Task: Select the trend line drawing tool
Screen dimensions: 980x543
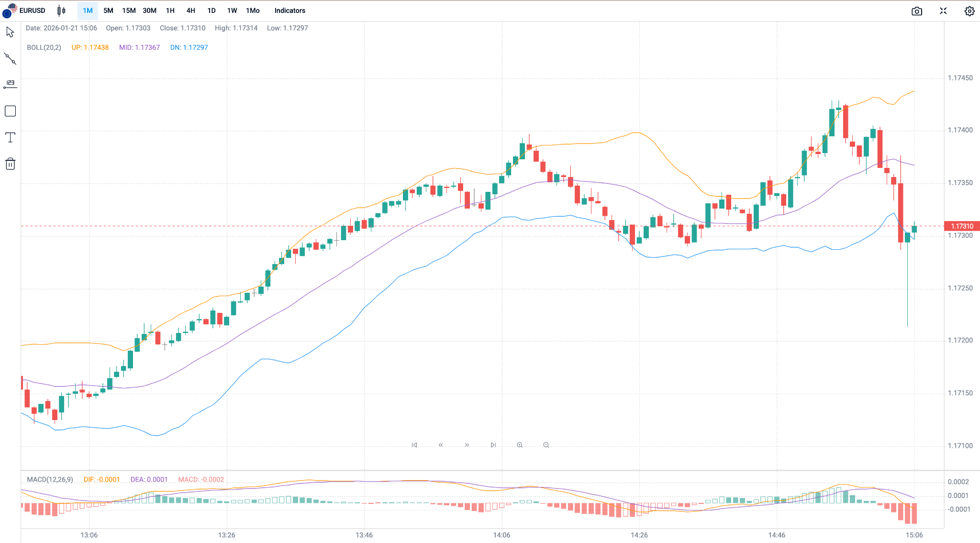Action: [10, 58]
